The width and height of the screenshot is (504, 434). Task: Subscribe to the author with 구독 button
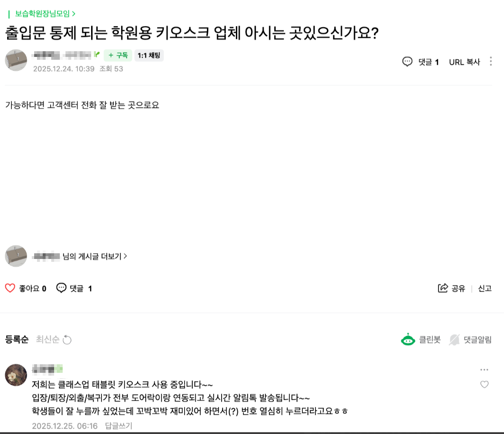118,55
